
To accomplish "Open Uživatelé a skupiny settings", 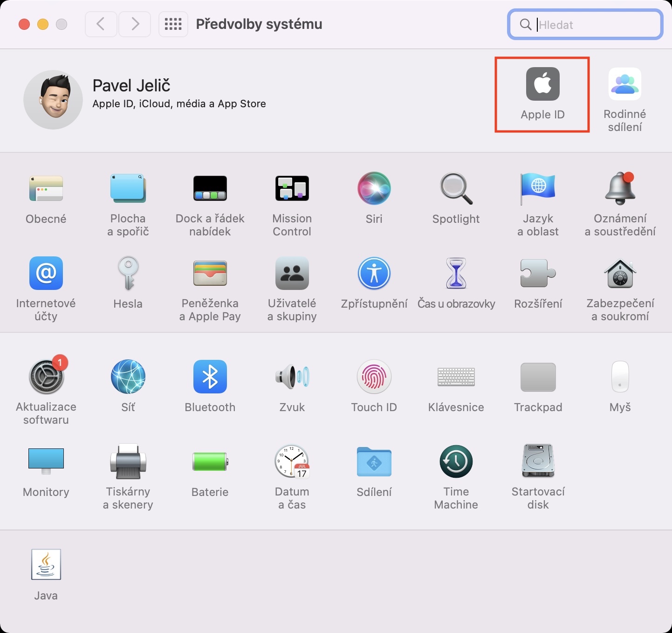I will (x=292, y=289).
